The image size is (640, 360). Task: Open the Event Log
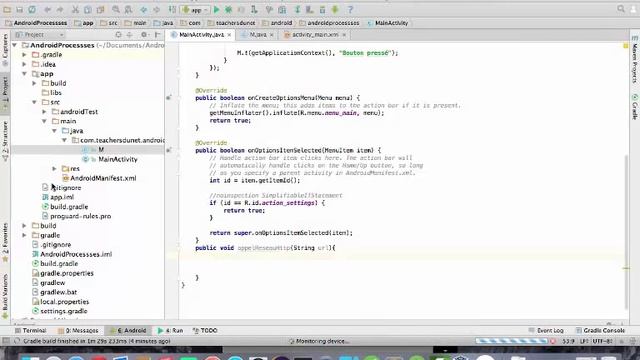pyautogui.click(x=546, y=331)
